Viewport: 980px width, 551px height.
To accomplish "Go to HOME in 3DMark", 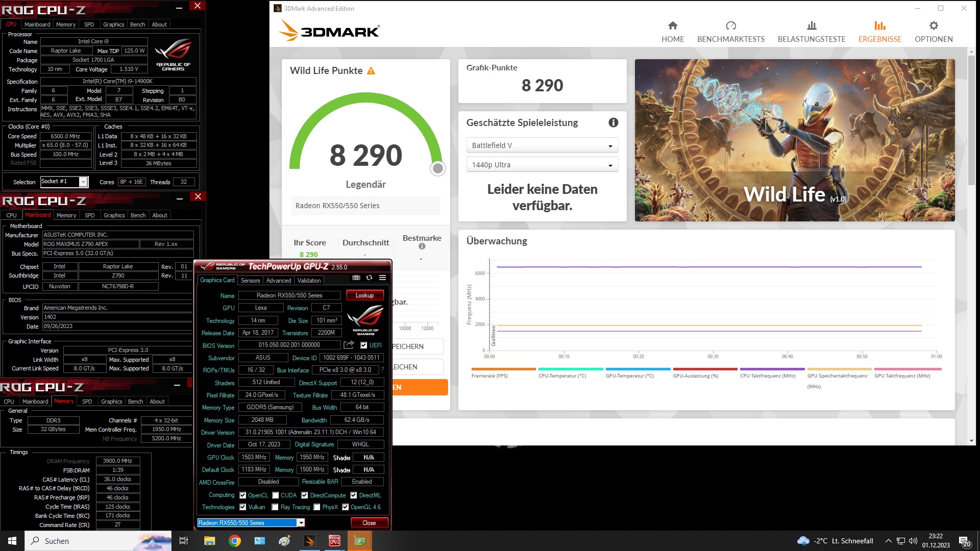I will (673, 32).
